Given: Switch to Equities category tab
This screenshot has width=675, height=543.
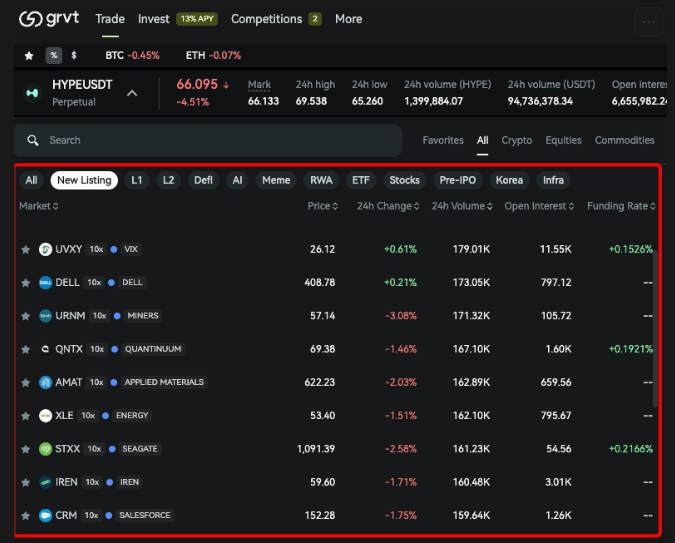Looking at the screenshot, I should 564,140.
